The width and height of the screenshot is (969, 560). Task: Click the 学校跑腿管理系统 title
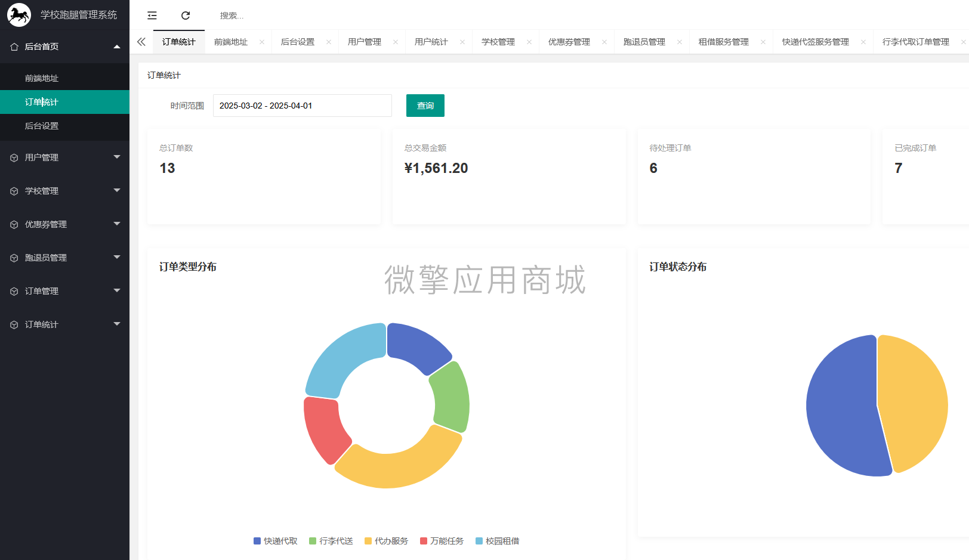pos(79,15)
